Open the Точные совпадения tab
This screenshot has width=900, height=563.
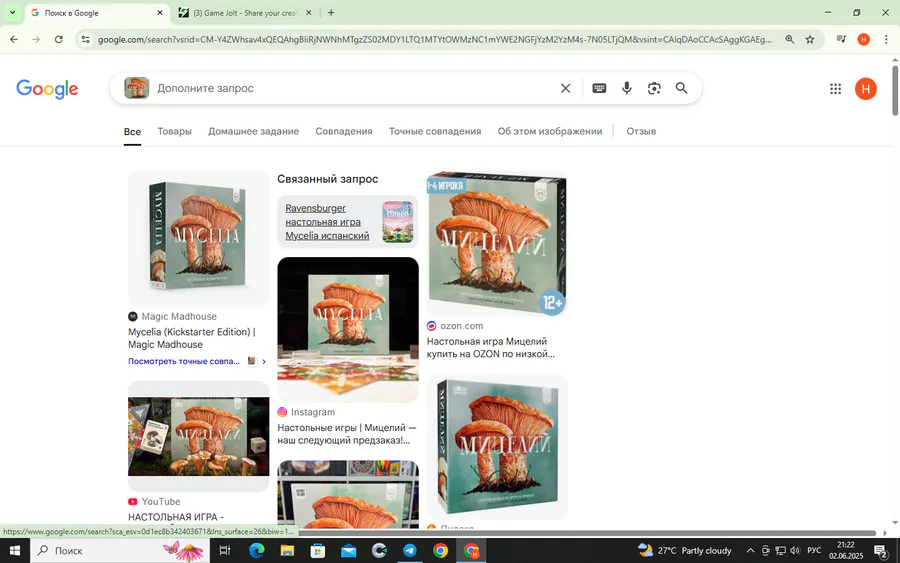pos(435,131)
